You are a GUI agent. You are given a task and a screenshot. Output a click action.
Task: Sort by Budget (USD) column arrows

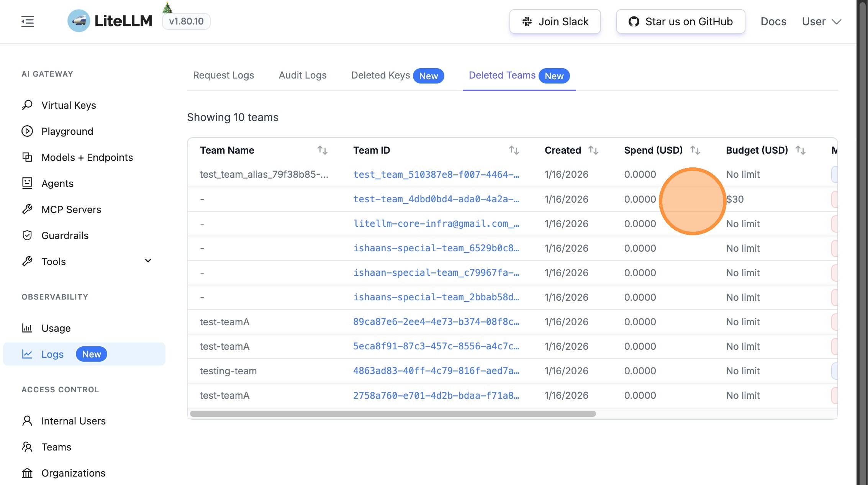pos(800,150)
